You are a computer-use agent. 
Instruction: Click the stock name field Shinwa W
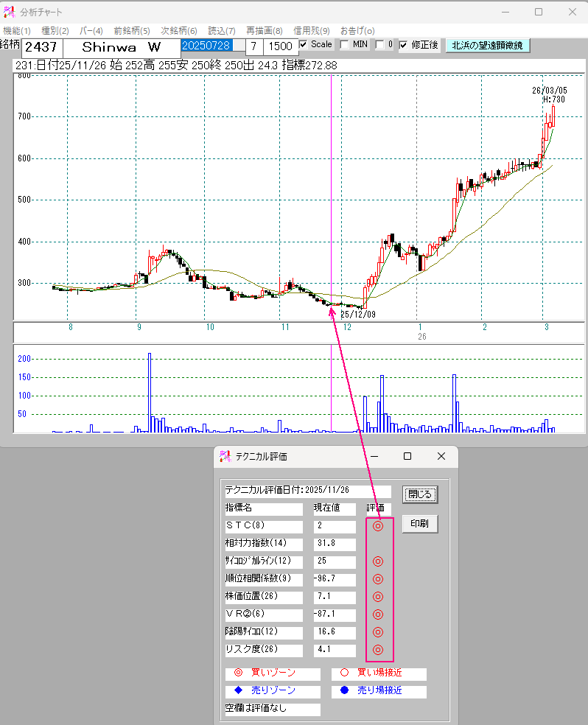pyautogui.click(x=122, y=47)
